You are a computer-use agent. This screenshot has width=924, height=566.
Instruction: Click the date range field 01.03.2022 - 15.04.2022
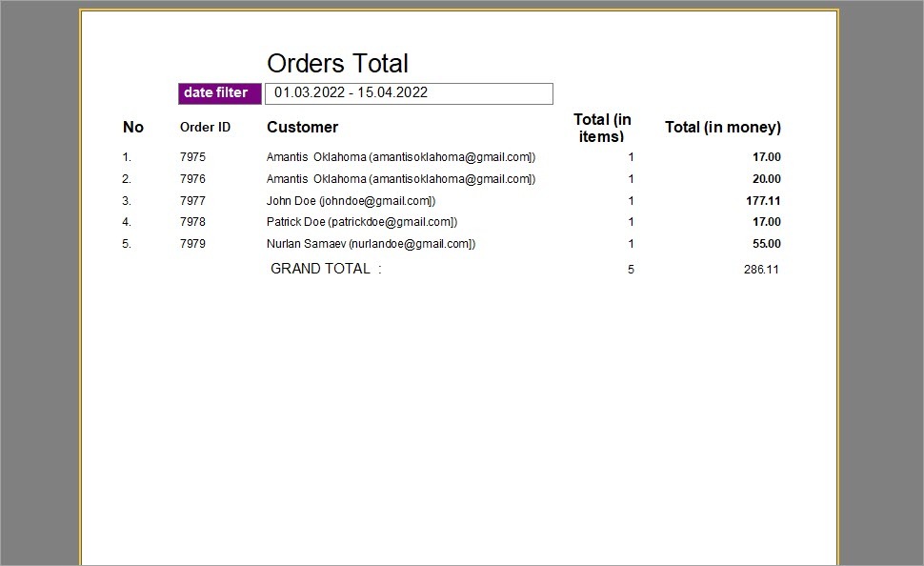pos(408,93)
